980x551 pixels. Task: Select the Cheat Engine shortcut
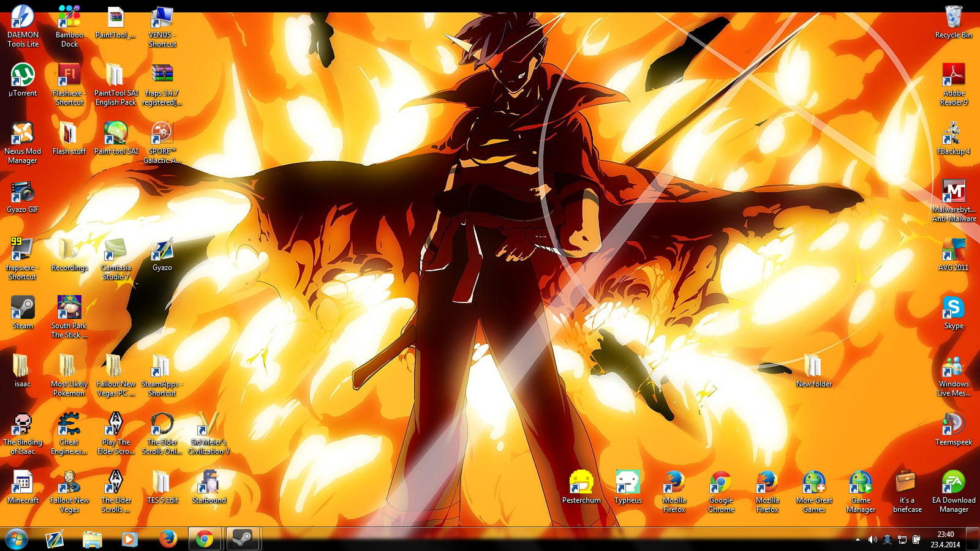[x=69, y=434]
